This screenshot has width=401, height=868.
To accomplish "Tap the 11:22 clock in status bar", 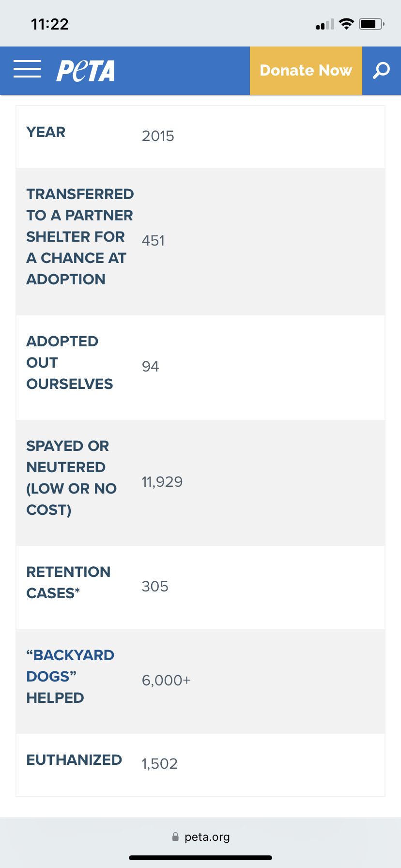I will click(50, 24).
